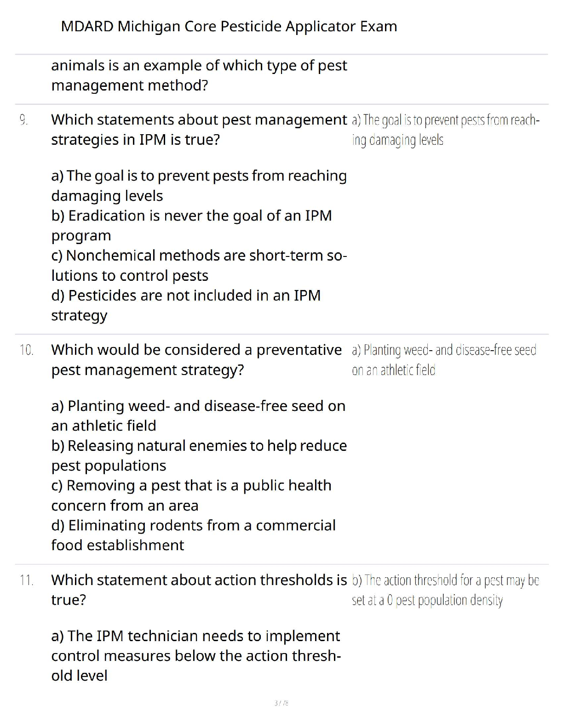Click the question number 9 label

pos(24,120)
